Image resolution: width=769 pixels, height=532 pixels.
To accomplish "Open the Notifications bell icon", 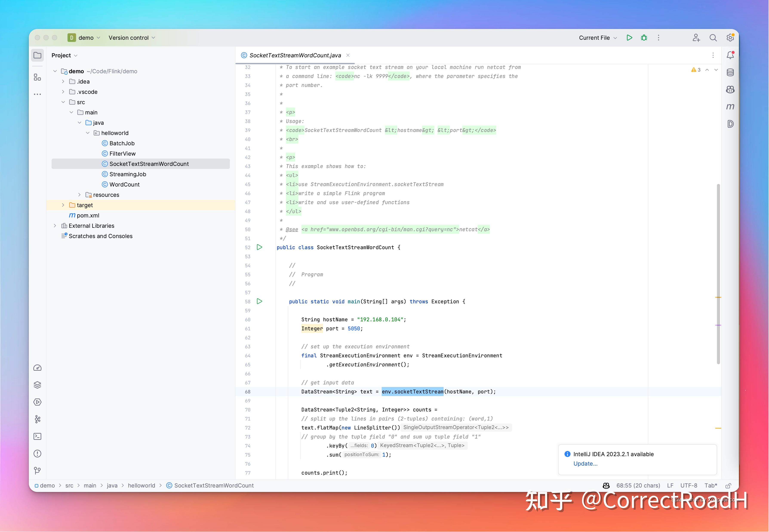I will (x=730, y=55).
